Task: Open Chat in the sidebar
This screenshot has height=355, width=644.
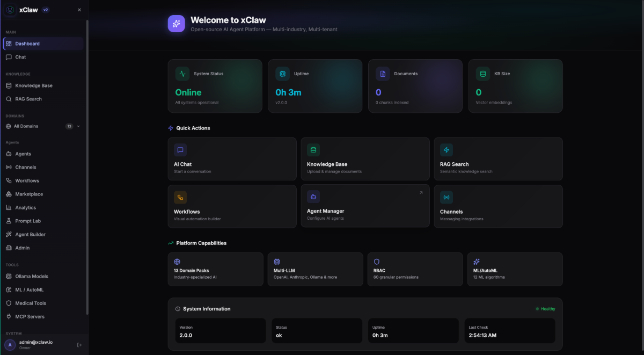Action: click(x=43, y=57)
